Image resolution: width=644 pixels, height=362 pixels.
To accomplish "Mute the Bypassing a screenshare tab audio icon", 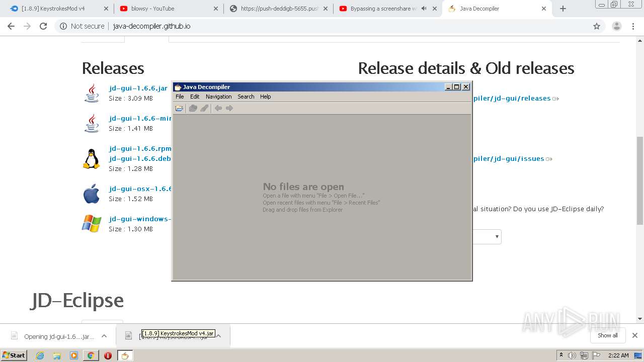I will coord(424,9).
